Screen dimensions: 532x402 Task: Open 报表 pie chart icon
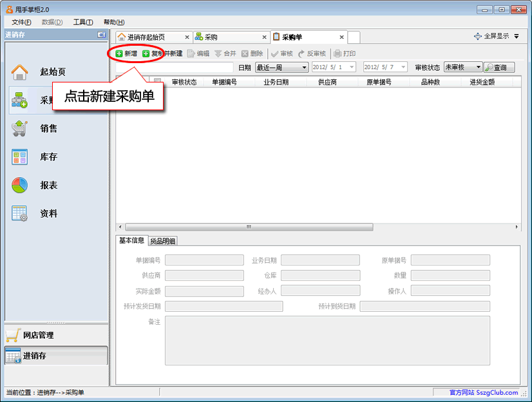pyautogui.click(x=20, y=186)
